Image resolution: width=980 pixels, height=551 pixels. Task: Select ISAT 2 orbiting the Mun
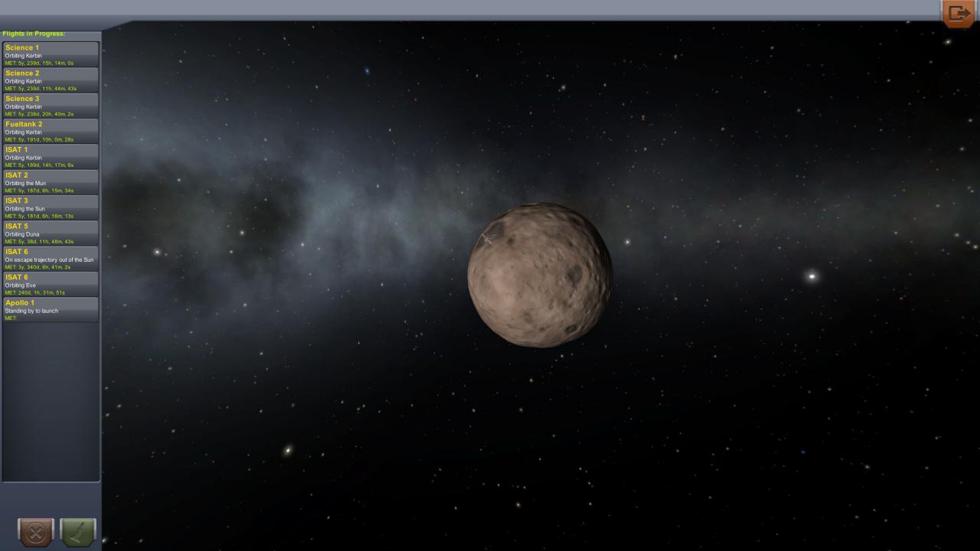[x=51, y=182]
